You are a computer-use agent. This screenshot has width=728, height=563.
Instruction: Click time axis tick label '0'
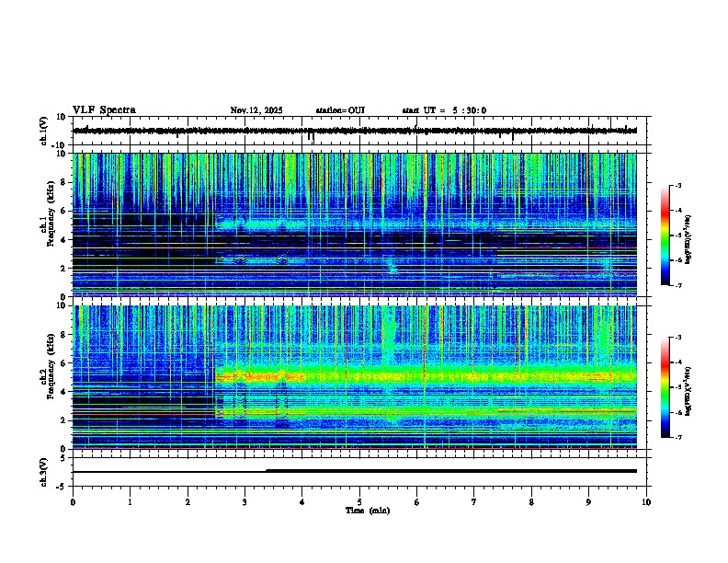(x=73, y=502)
